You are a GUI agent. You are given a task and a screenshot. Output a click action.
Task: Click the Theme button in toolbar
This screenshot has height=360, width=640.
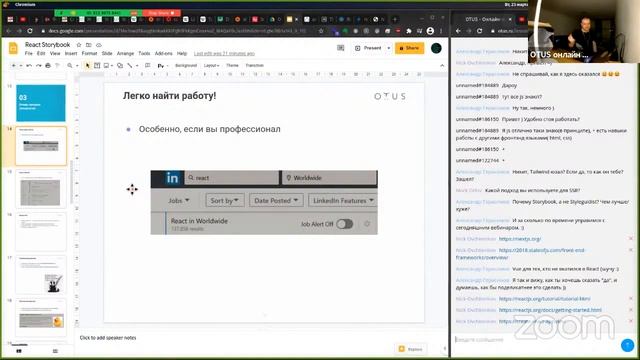tap(232, 65)
